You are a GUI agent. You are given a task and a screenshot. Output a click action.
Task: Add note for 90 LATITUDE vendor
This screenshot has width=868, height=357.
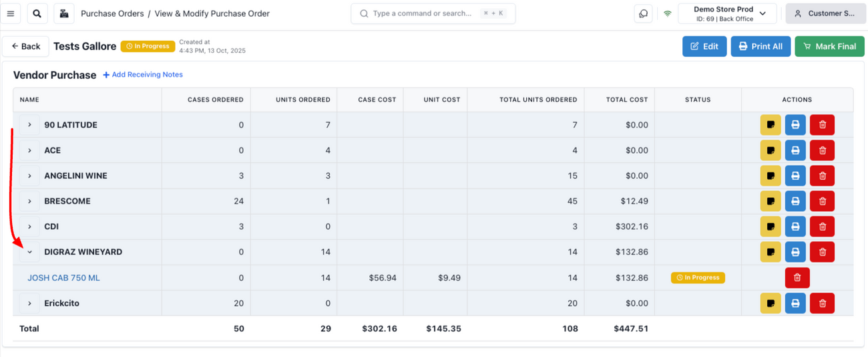(x=771, y=125)
